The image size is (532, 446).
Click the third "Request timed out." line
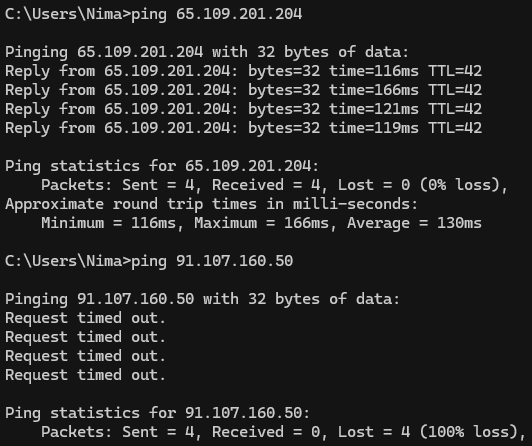(x=85, y=356)
